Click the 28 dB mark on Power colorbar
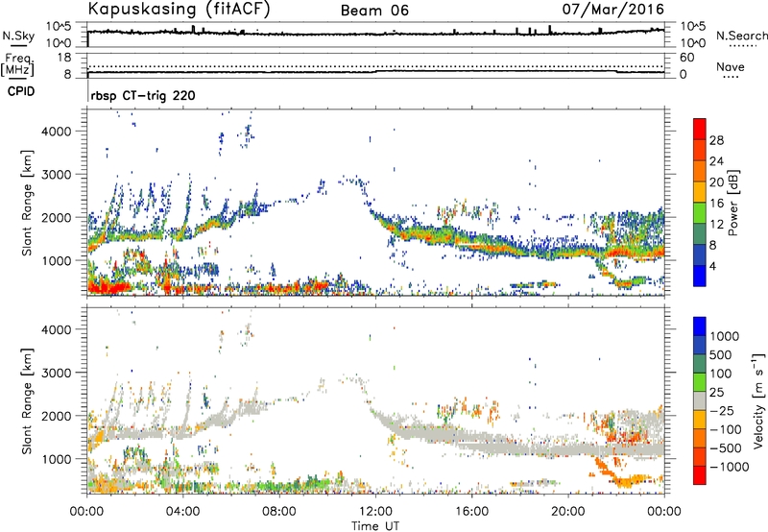This screenshot has height=532, width=768. coord(716,140)
